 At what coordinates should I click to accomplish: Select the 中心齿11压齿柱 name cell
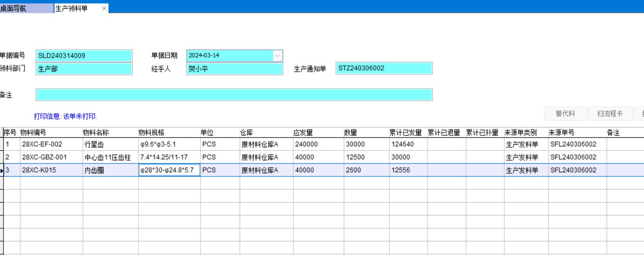click(108, 157)
